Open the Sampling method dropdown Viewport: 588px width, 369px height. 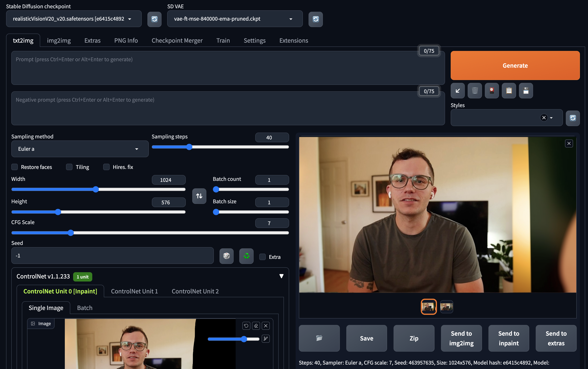coord(80,149)
